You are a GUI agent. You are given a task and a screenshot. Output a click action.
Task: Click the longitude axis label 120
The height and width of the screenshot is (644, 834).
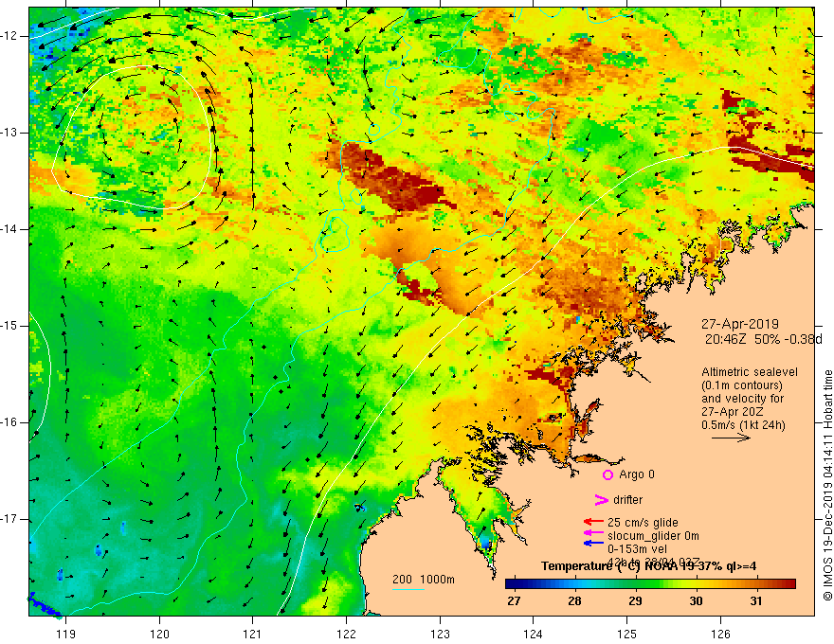point(159,634)
